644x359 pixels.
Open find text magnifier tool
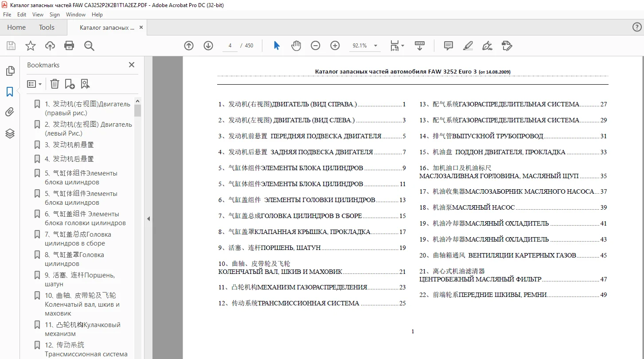point(89,46)
